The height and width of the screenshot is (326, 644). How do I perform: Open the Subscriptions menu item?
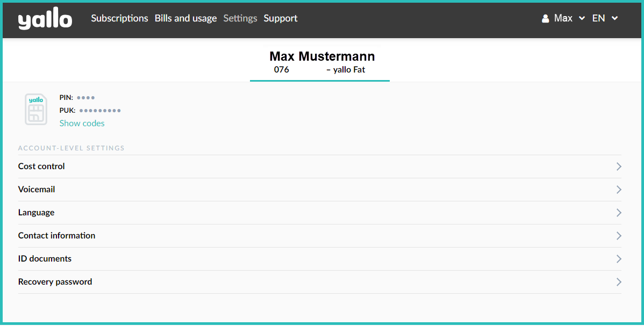pyautogui.click(x=119, y=18)
